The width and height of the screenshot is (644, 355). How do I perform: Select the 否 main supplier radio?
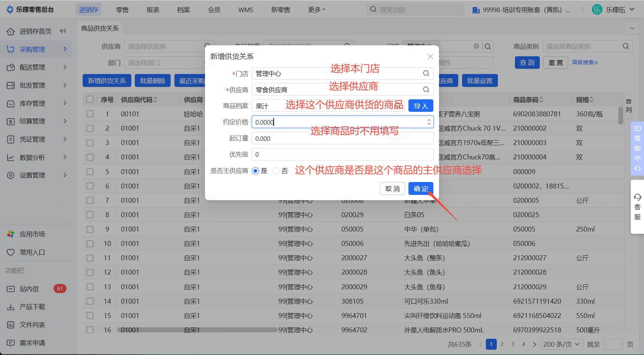276,171
